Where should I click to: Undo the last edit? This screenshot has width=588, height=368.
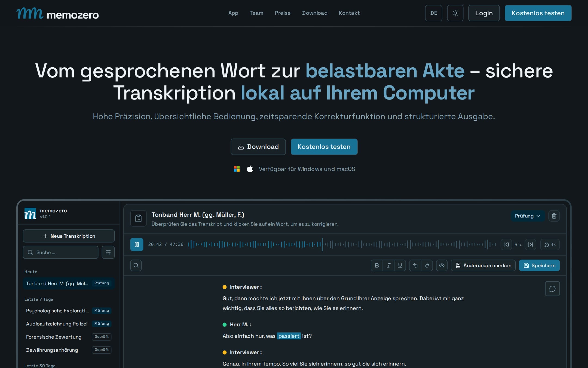pyautogui.click(x=415, y=265)
